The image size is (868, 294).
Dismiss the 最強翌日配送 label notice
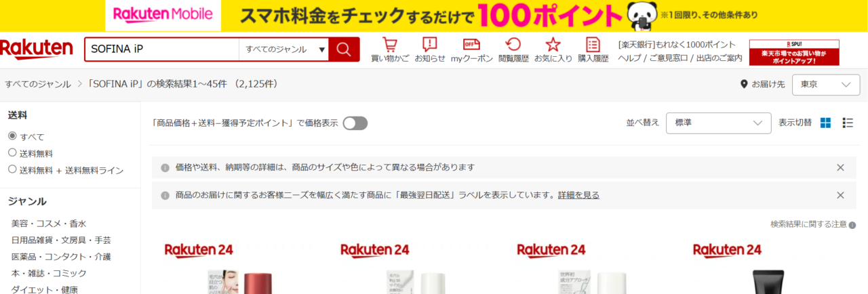point(840,195)
